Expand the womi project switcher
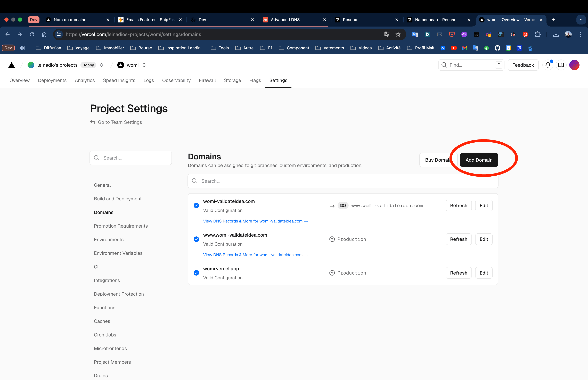Viewport: 588px width, 380px height. coord(144,65)
